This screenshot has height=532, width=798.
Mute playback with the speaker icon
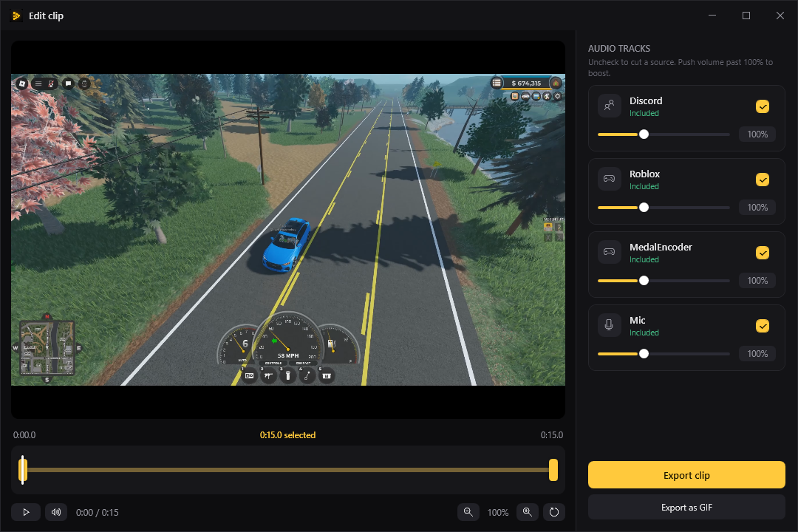[x=56, y=512]
